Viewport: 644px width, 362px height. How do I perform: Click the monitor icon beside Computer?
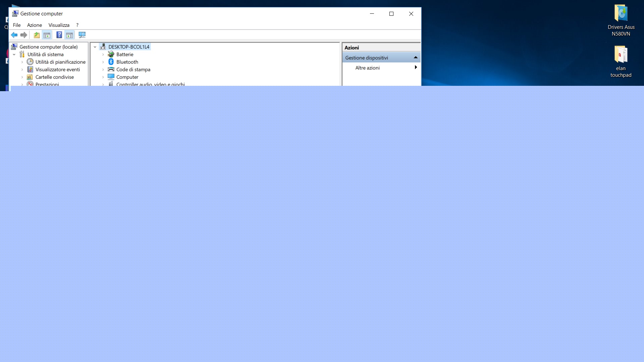point(111,77)
